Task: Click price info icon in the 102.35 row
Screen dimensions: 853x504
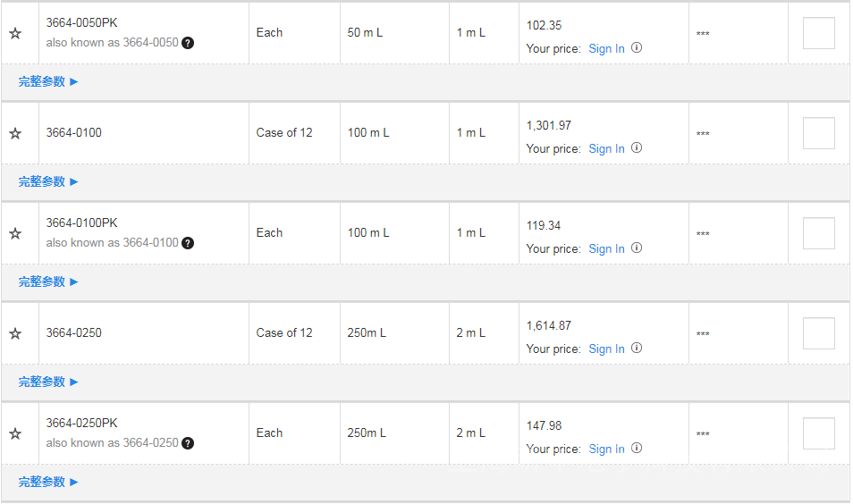Action: click(x=637, y=48)
